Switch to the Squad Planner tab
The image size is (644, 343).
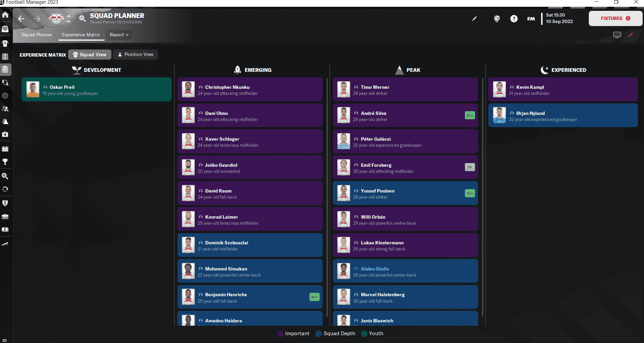[x=37, y=35]
